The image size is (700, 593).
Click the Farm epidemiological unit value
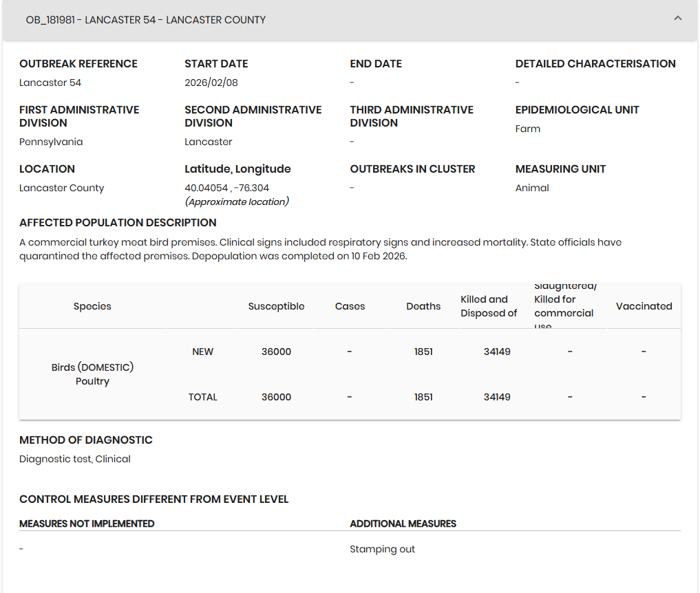pyautogui.click(x=528, y=129)
